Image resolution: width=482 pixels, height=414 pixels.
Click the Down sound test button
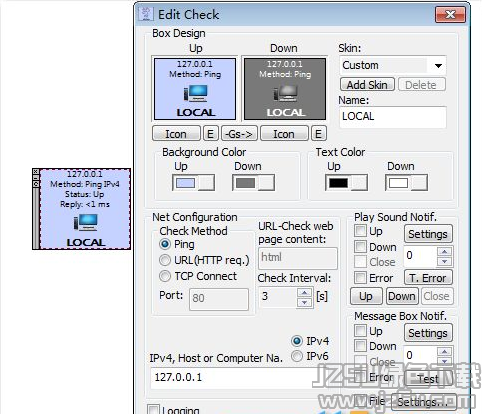[x=402, y=296]
